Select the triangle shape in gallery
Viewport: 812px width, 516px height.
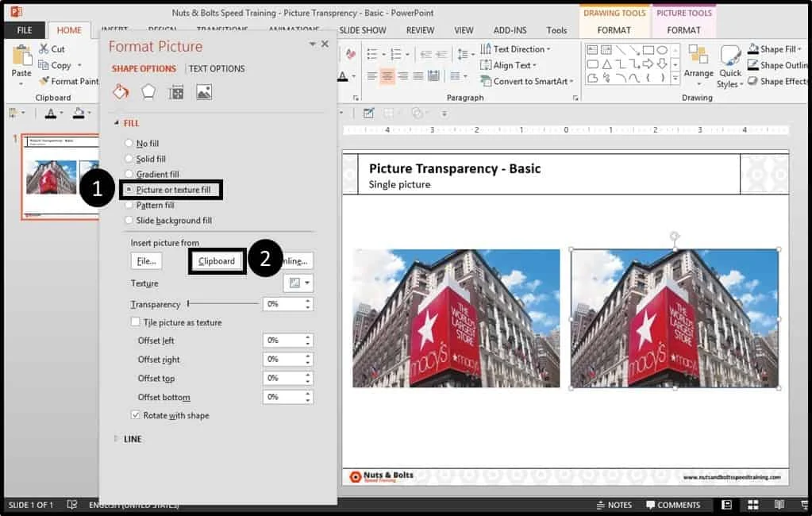click(x=607, y=64)
